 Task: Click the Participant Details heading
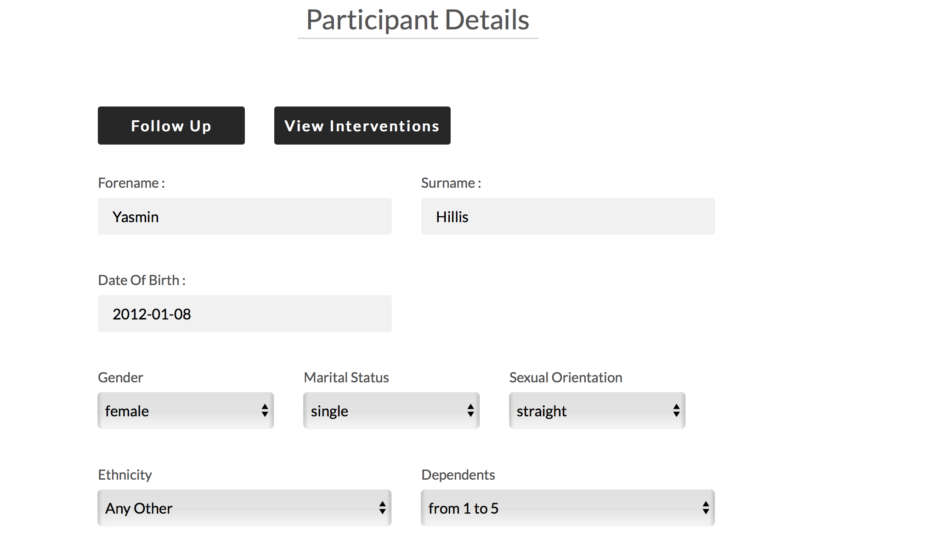tap(418, 20)
